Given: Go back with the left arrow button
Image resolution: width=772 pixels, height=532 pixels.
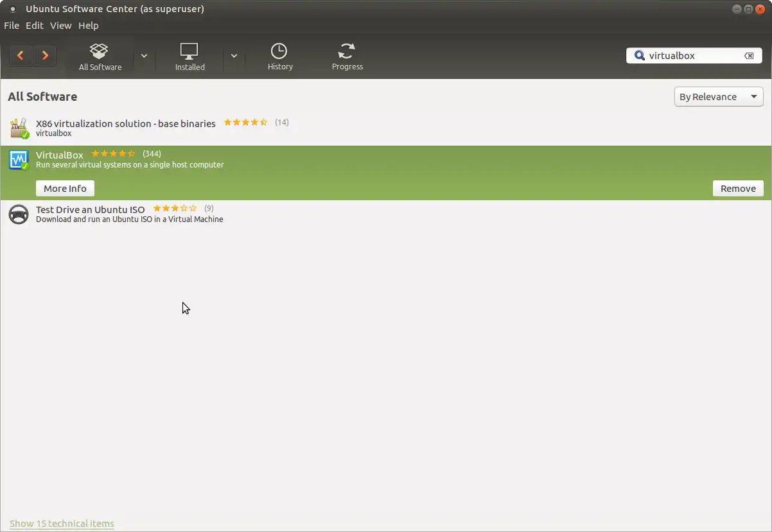Looking at the screenshot, I should pos(21,56).
